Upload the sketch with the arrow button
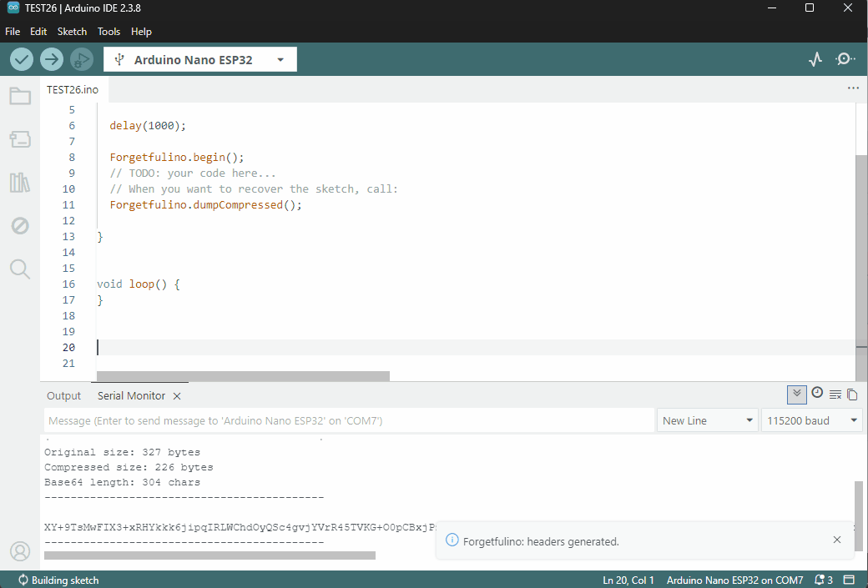This screenshot has height=588, width=868. tap(52, 59)
